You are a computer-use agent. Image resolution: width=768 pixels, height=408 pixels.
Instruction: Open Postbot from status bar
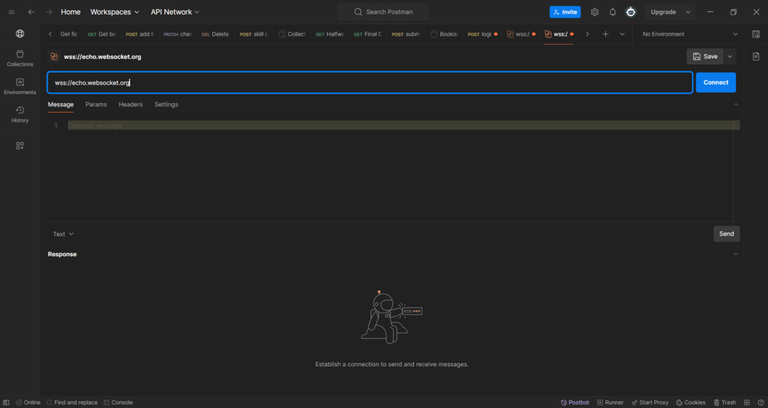[575, 403]
